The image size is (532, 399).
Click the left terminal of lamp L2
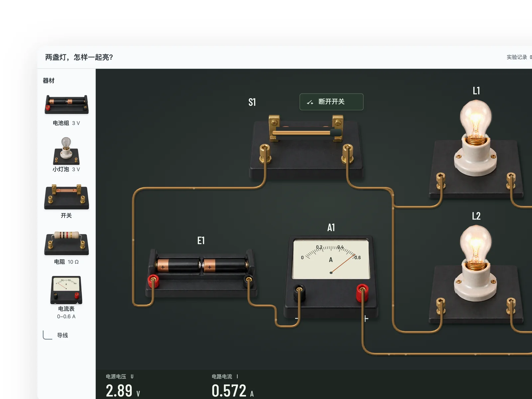coord(441,306)
